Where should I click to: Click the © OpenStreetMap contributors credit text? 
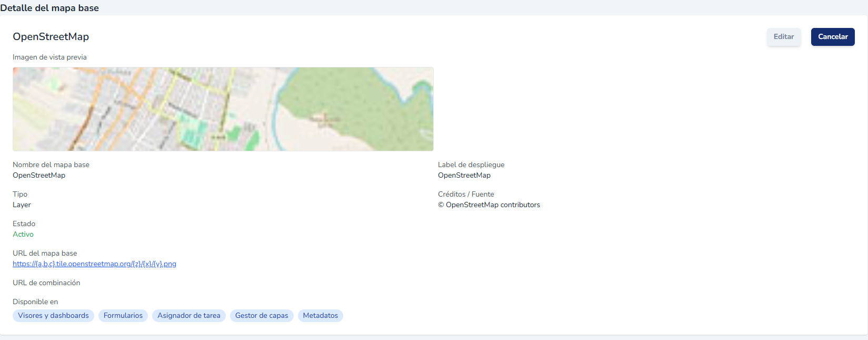[x=489, y=205]
